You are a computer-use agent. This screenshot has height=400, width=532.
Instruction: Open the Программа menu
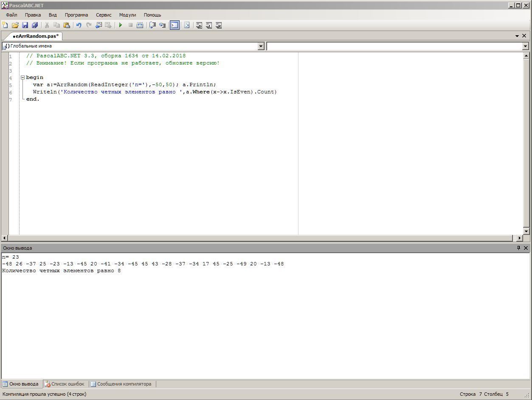tap(76, 15)
